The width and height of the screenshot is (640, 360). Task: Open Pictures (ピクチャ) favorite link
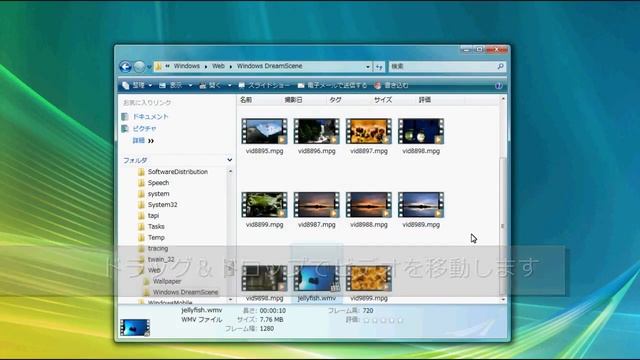point(144,129)
